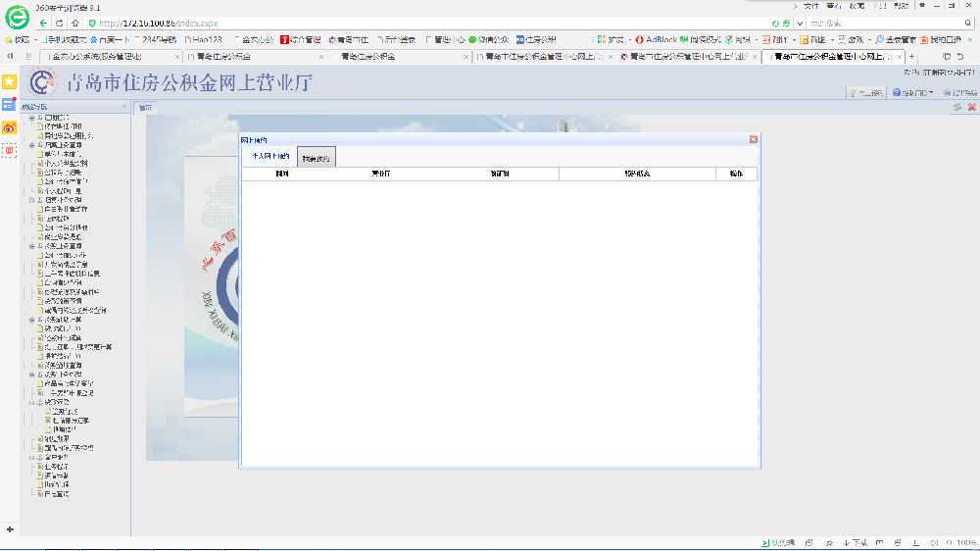Select the 个人网上预约 tab in dialog
Image resolution: width=980 pixels, height=551 pixels.
coord(269,157)
